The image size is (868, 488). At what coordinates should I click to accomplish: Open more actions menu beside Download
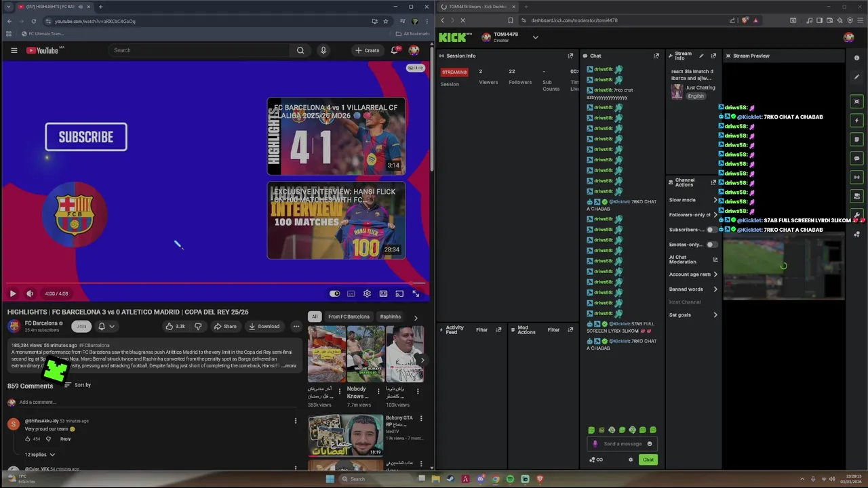pos(296,326)
